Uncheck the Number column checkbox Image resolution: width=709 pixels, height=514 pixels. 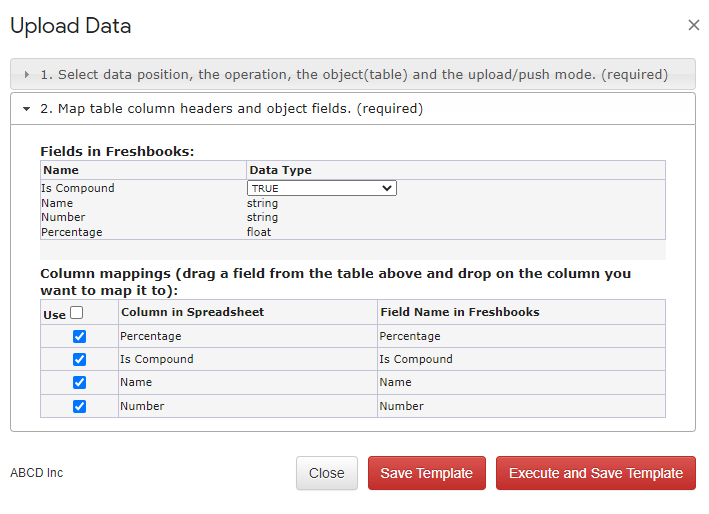click(80, 406)
